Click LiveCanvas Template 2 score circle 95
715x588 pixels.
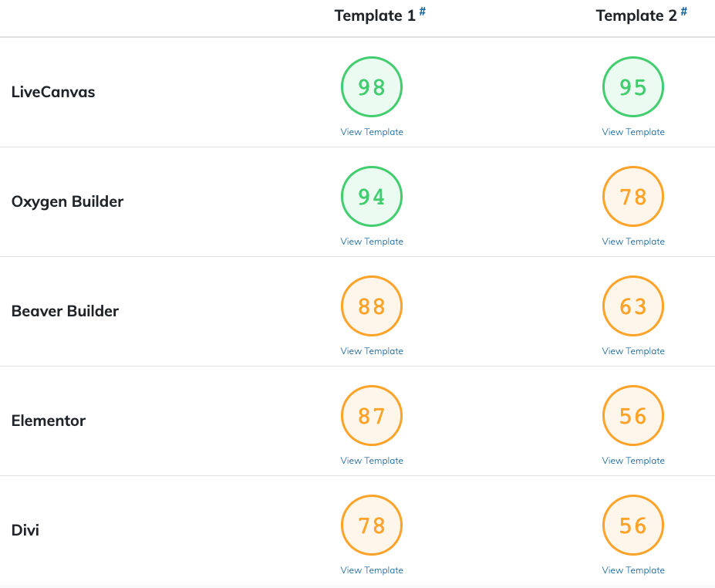633,86
